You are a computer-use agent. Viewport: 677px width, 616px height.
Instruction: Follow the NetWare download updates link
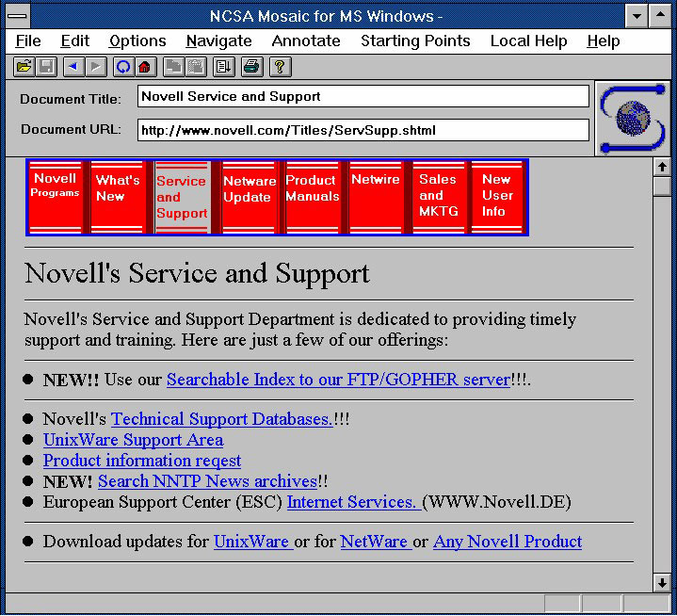[x=376, y=542]
